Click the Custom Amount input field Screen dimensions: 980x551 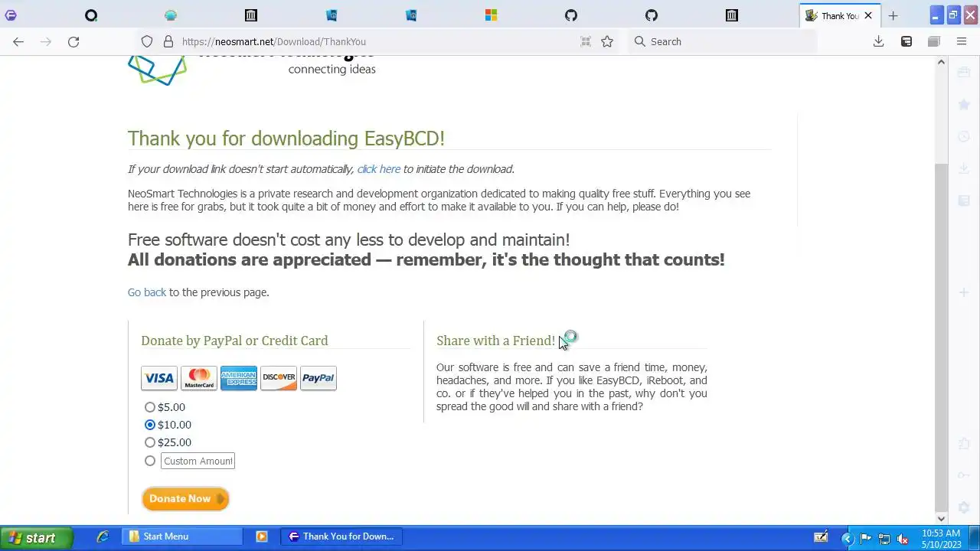pos(198,461)
